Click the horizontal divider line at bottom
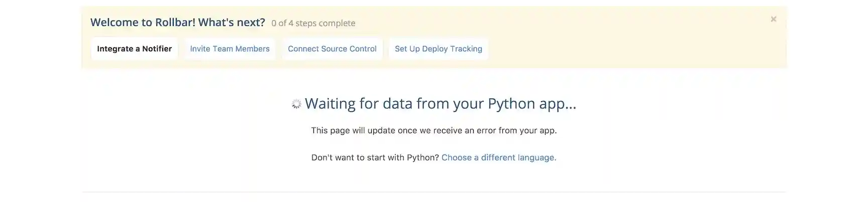Image resolution: width=868 pixels, height=202 pixels. (x=434, y=192)
